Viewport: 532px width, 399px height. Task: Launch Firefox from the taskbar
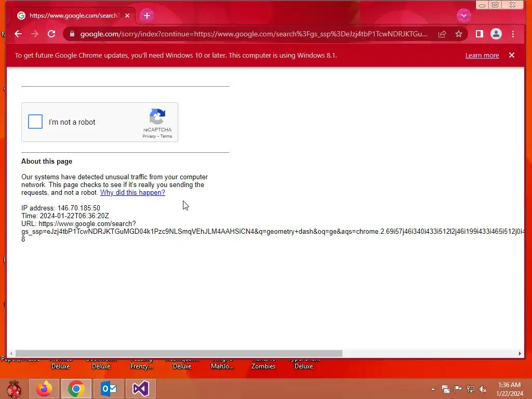[44, 389]
